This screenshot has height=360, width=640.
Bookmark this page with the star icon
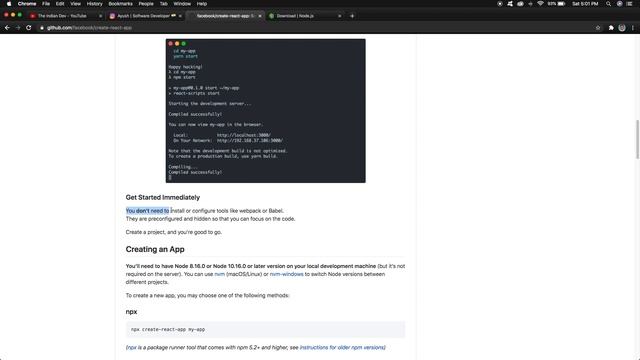click(x=598, y=28)
